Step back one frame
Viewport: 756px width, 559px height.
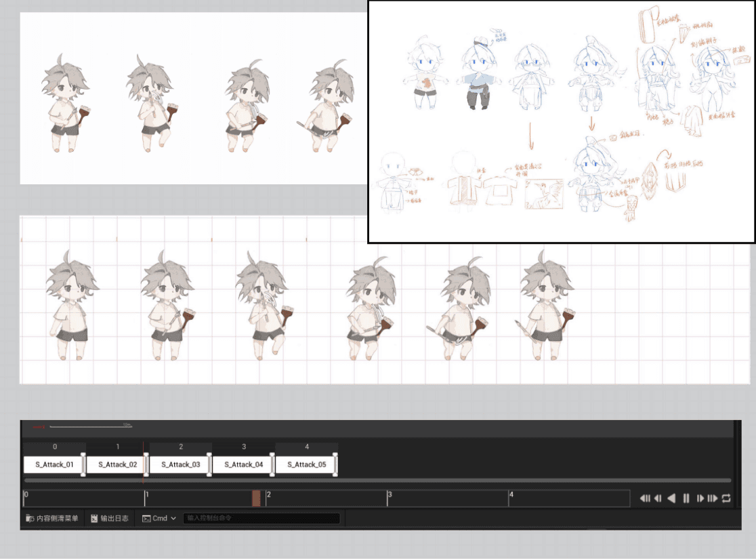pos(658,498)
